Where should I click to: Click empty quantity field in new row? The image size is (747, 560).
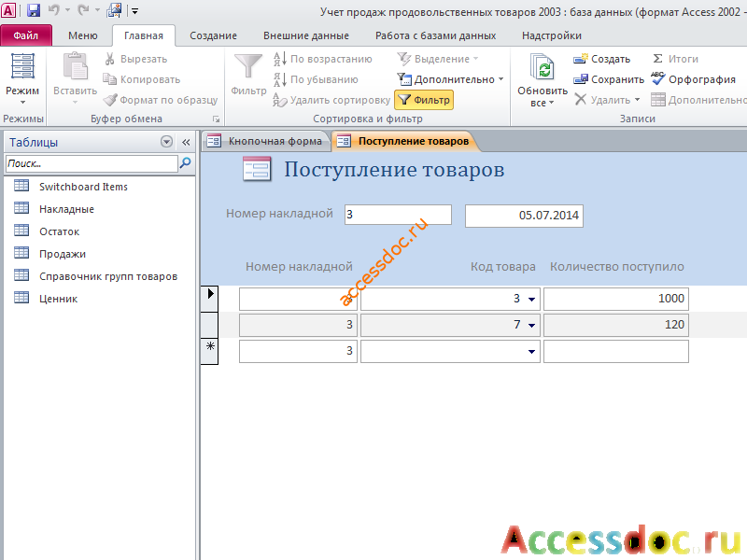tap(616, 352)
